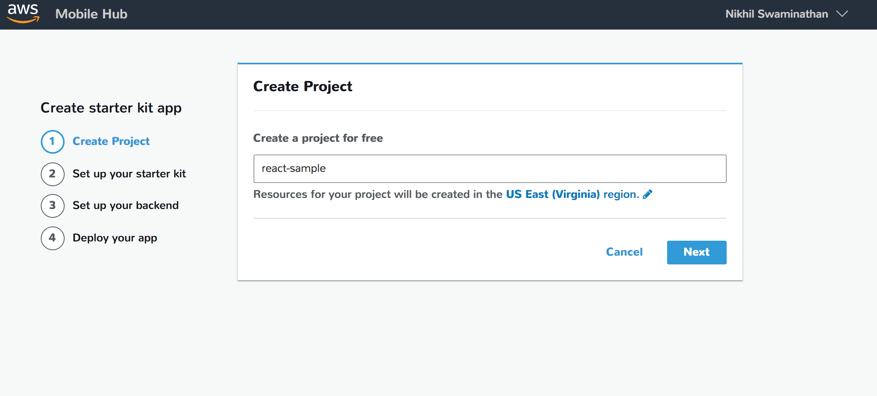The height and width of the screenshot is (396, 877).
Task: Open the Nikhil Swaminathan user menu
Action: pyautogui.click(x=776, y=14)
